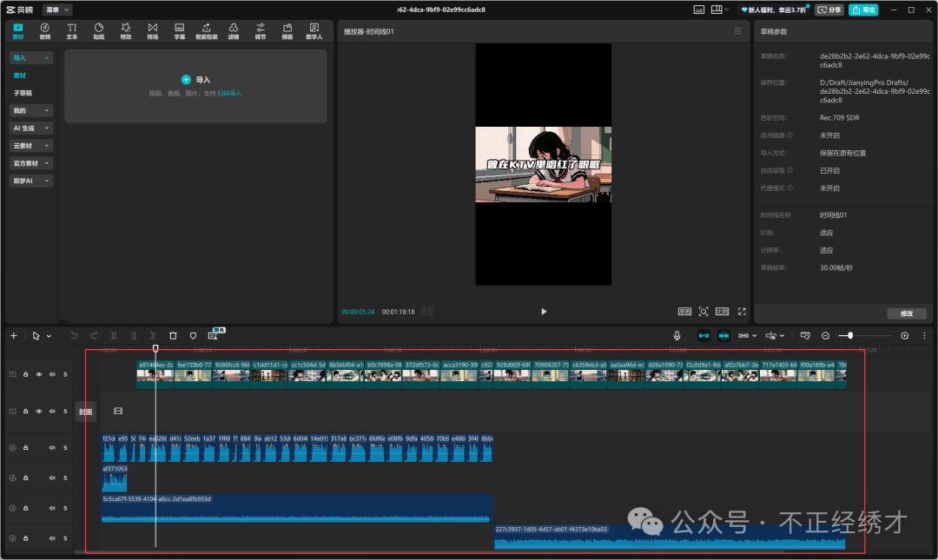The height and width of the screenshot is (560, 938).
Task: Switch to the 音频 (Audio) tab
Action: (x=45, y=31)
